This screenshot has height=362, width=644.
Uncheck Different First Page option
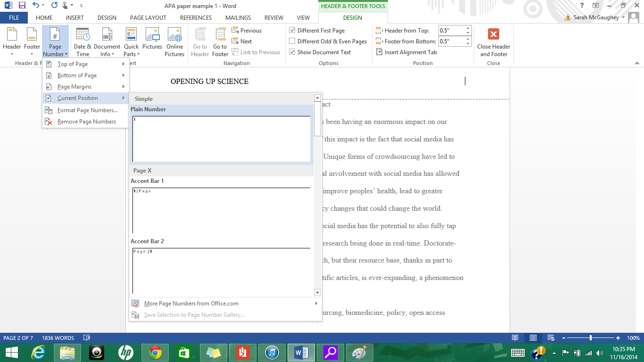[x=293, y=30]
